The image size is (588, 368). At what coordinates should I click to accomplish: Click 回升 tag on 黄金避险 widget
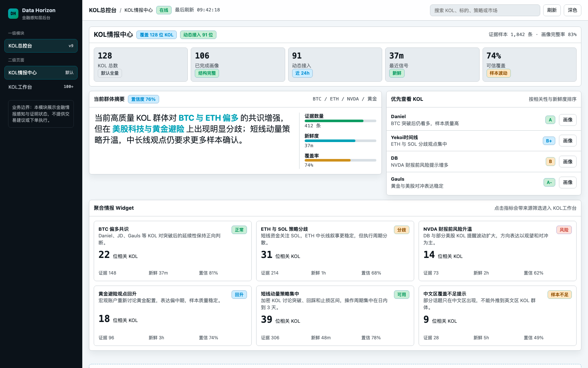point(239,295)
